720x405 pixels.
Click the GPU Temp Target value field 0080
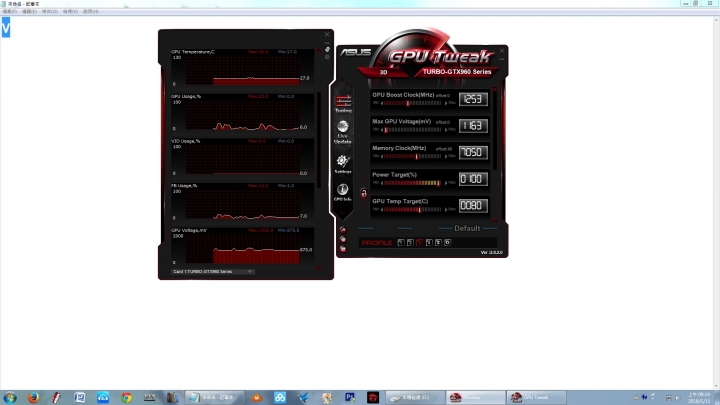(473, 206)
